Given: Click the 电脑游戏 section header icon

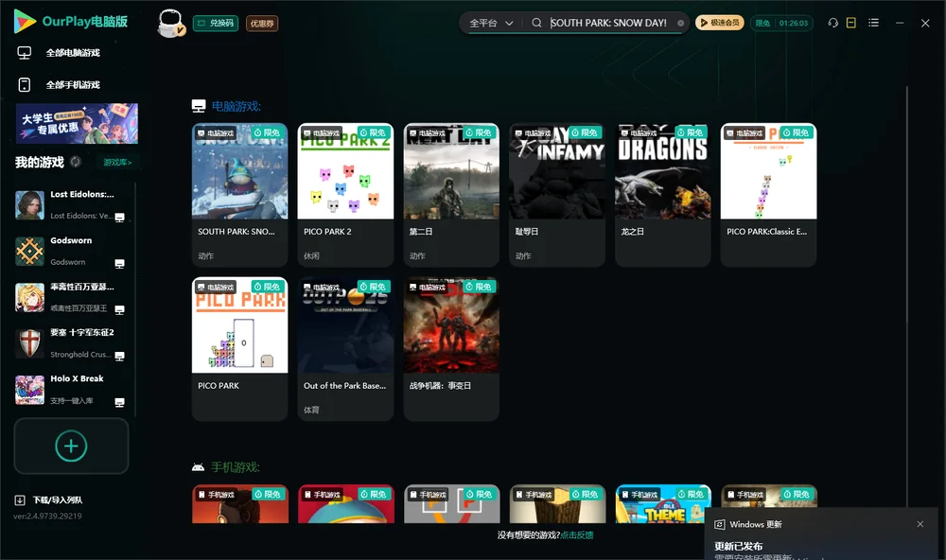Looking at the screenshot, I should pyautogui.click(x=199, y=106).
